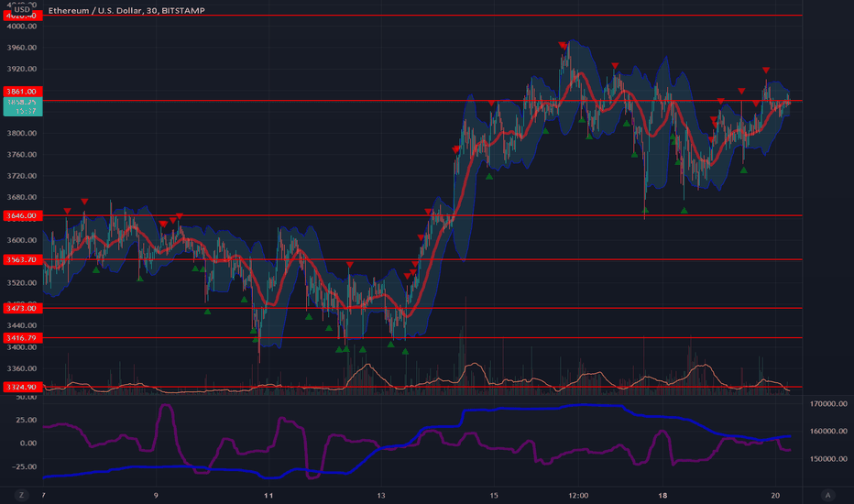
Task: Click date label 13 on time axis
Action: pyautogui.click(x=380, y=495)
